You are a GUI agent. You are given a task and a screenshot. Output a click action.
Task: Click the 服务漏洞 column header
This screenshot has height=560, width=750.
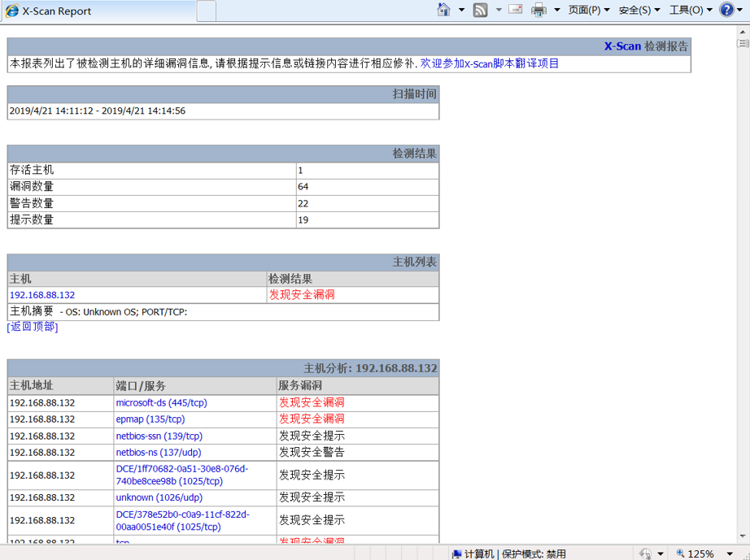300,385
